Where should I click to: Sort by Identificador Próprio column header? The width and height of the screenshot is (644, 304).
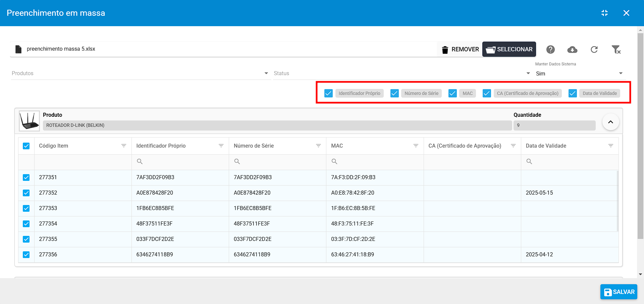161,146
